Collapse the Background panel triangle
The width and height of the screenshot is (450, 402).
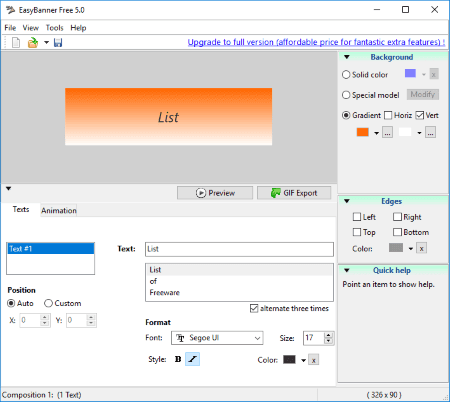coord(347,57)
